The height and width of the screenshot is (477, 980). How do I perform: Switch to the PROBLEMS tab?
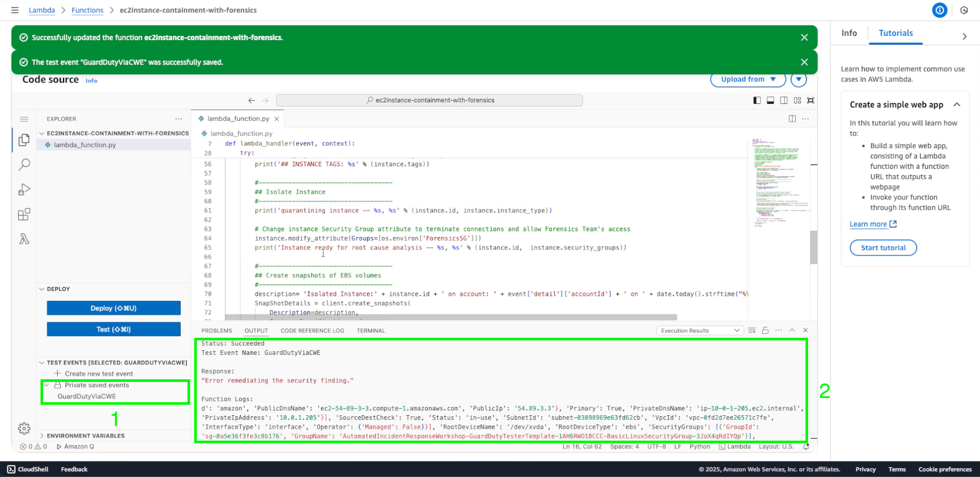[x=217, y=330]
